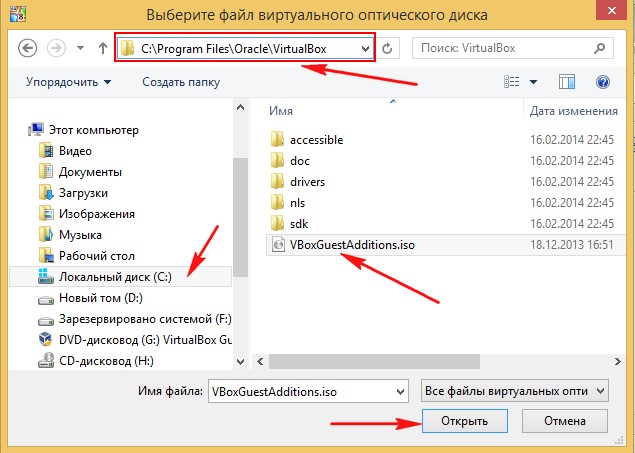Click the dialog title bar app icon
Viewport: 635px width, 453px height.
tap(18, 13)
